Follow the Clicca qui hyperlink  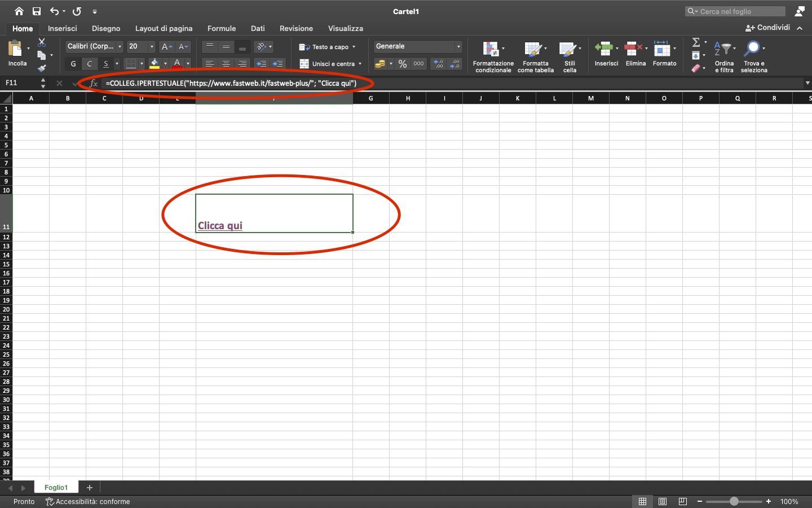pos(220,226)
